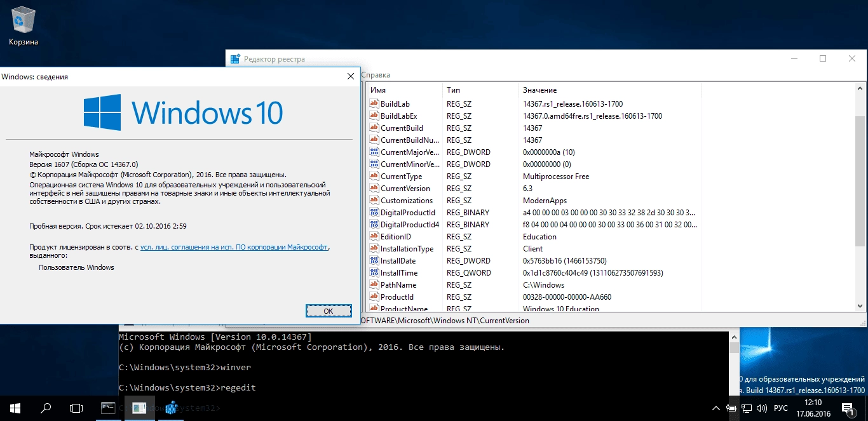
Task: Open Task View on taskbar
Action: click(76, 408)
